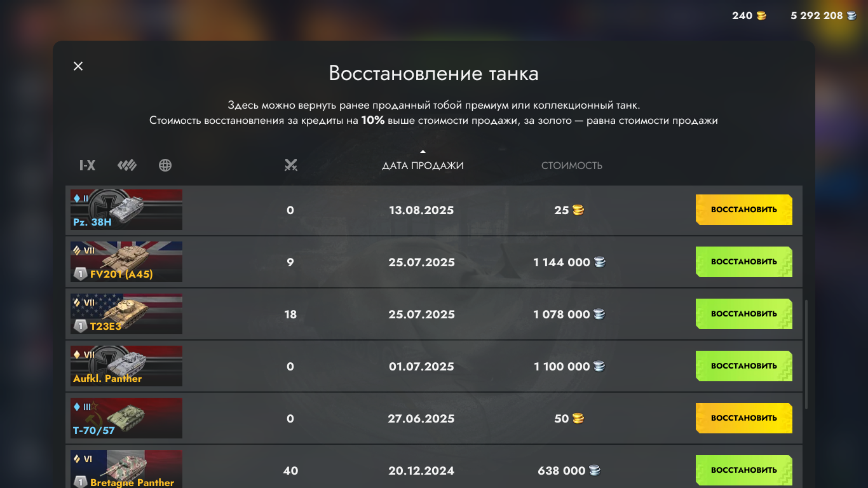Click the tank list scrollbar

(806, 355)
